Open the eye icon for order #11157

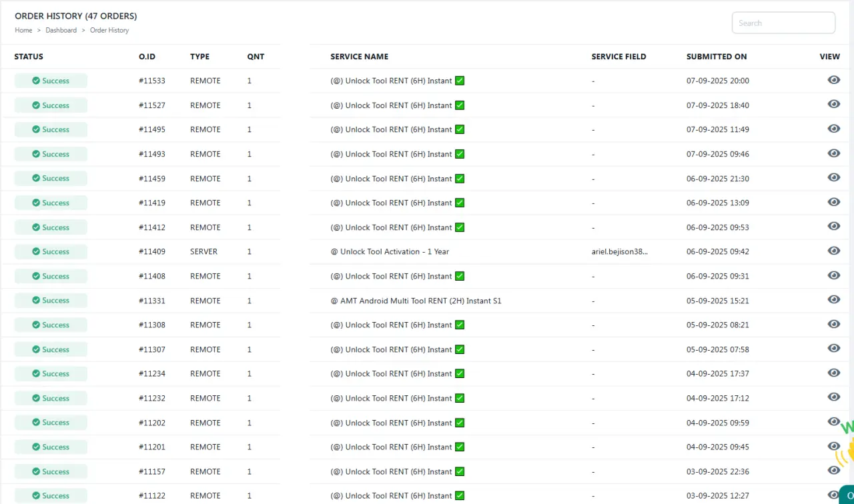point(833,470)
